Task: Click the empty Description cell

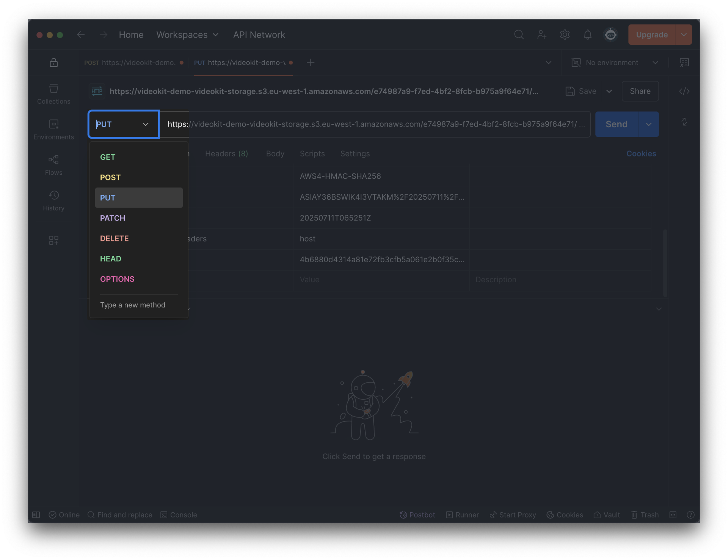Action: [x=560, y=280]
